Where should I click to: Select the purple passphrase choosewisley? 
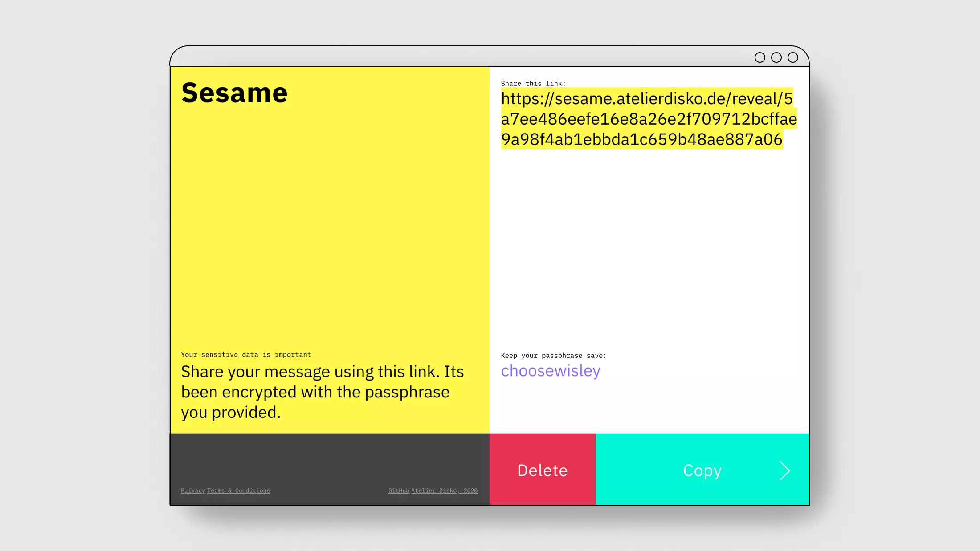coord(551,371)
